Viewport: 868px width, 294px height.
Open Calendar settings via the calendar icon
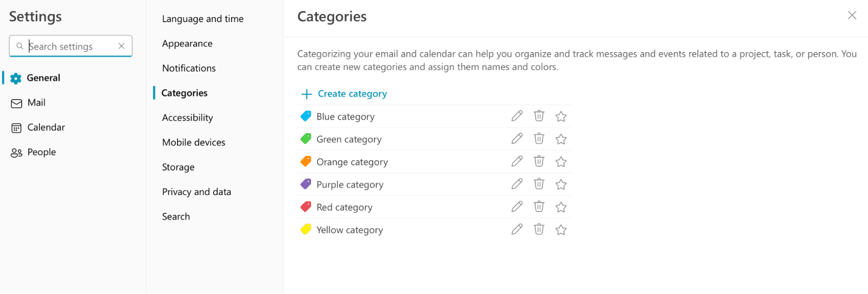pyautogui.click(x=16, y=127)
